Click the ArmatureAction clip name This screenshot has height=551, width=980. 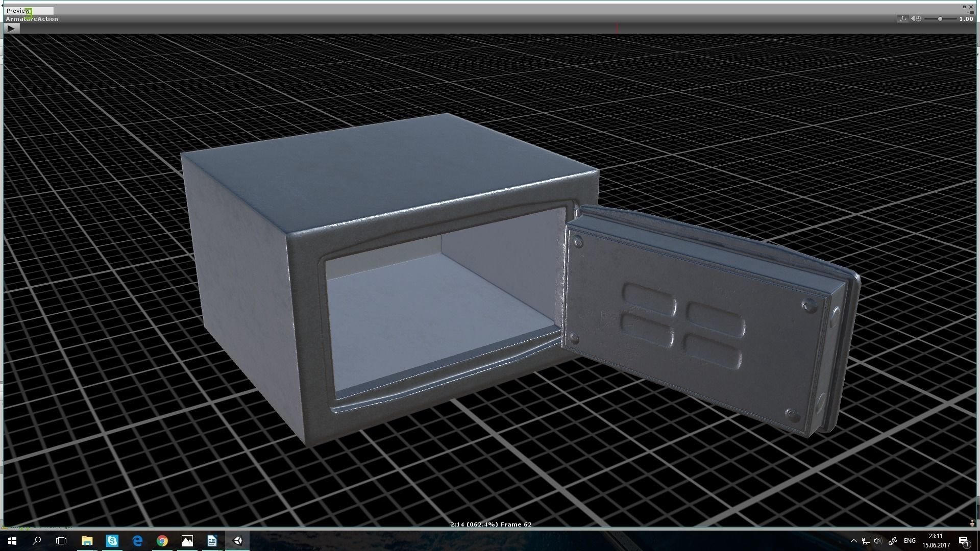click(32, 19)
